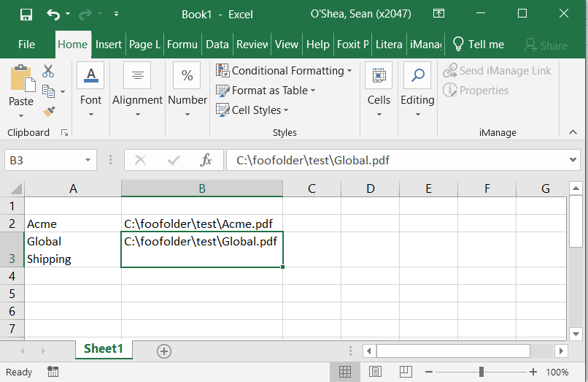Click the Sheet1 tab

104,349
